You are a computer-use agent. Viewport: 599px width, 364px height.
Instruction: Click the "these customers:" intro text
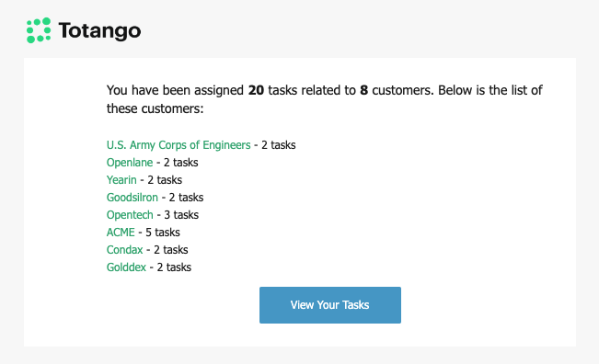156,108
